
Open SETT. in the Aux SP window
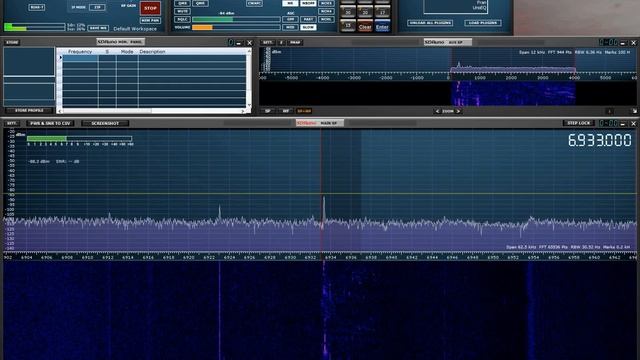pos(267,42)
